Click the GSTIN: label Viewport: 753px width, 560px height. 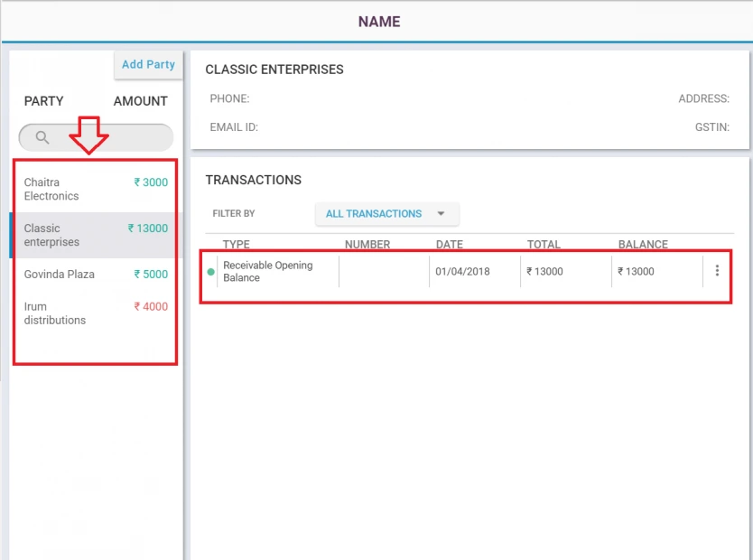(712, 127)
